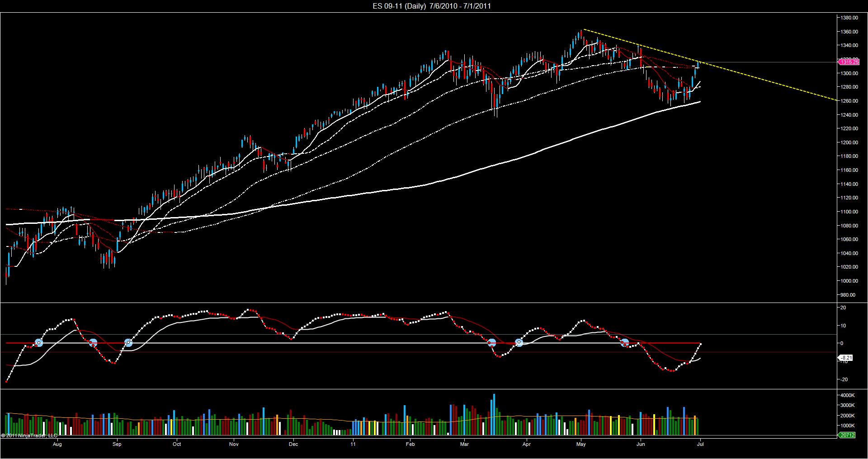The image size is (868, 459).
Task: Click the 1280.00 price axis label
Action: tap(849, 87)
